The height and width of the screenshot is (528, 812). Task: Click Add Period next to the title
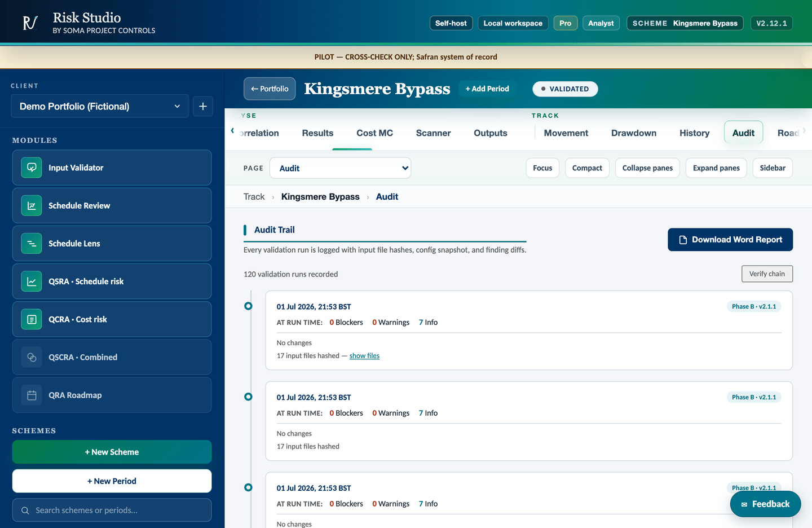click(487, 89)
